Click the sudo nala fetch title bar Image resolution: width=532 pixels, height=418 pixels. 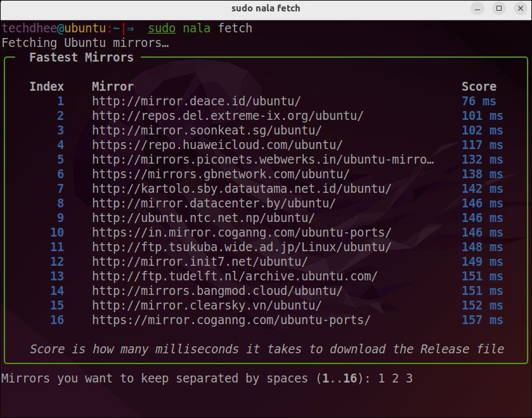[266, 8]
